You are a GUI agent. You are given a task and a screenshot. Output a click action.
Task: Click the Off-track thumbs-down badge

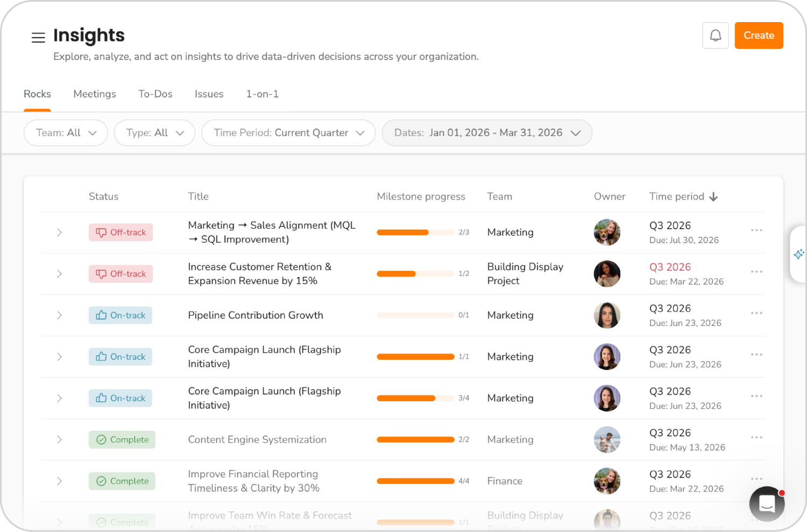click(x=121, y=232)
